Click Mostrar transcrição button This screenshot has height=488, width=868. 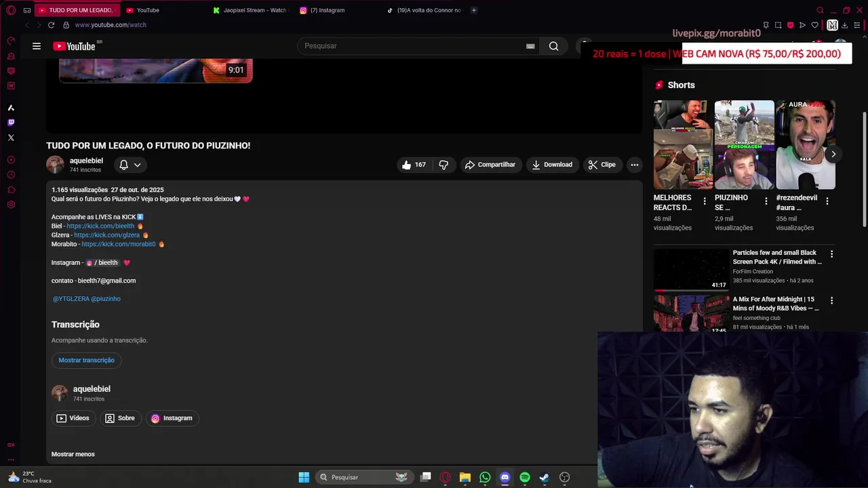tap(87, 361)
